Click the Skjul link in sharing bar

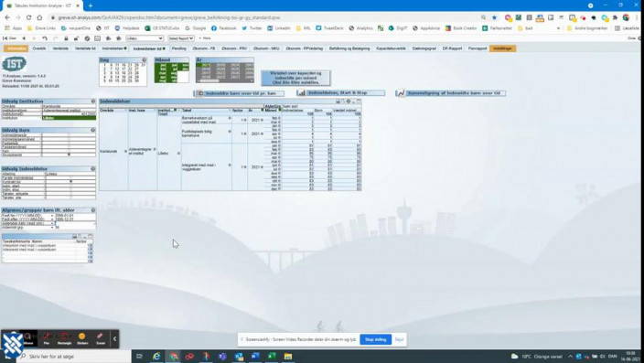point(399,339)
